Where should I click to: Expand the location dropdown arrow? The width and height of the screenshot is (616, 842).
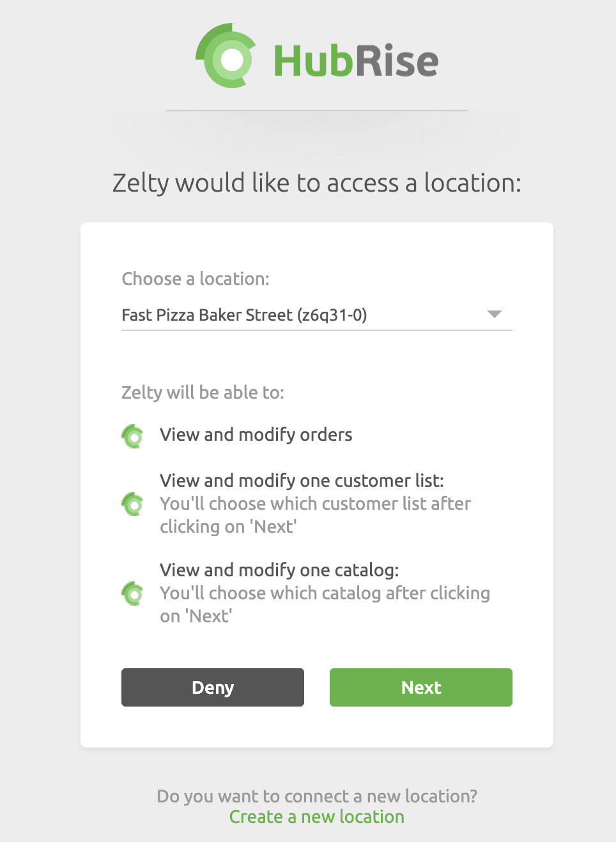(x=494, y=314)
